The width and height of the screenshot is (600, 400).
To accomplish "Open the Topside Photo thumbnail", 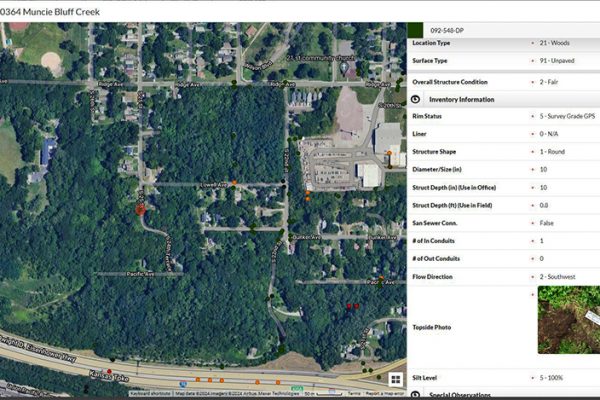I will click(x=569, y=320).
